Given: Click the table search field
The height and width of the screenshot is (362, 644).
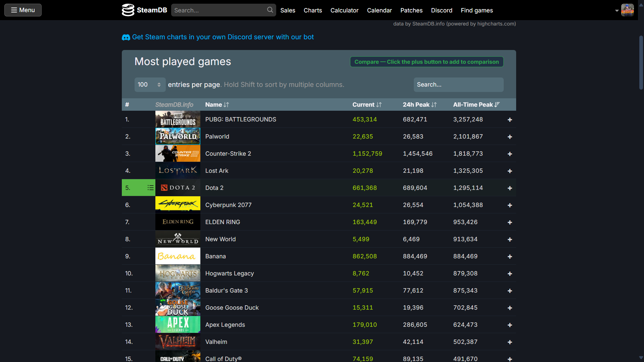Looking at the screenshot, I should pos(458,85).
